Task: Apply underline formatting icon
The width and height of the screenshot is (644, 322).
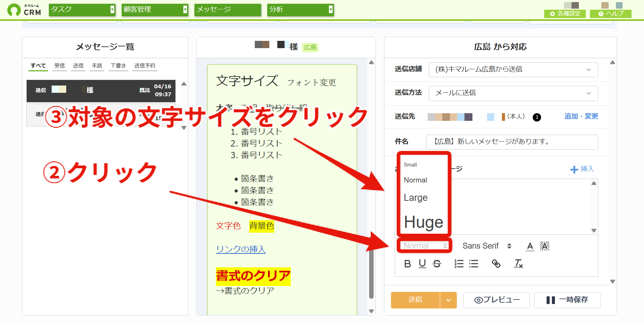Action: (x=422, y=264)
